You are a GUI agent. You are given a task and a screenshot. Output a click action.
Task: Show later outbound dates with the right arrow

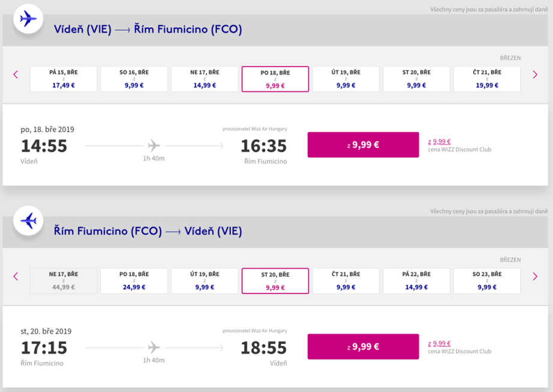[x=535, y=75]
